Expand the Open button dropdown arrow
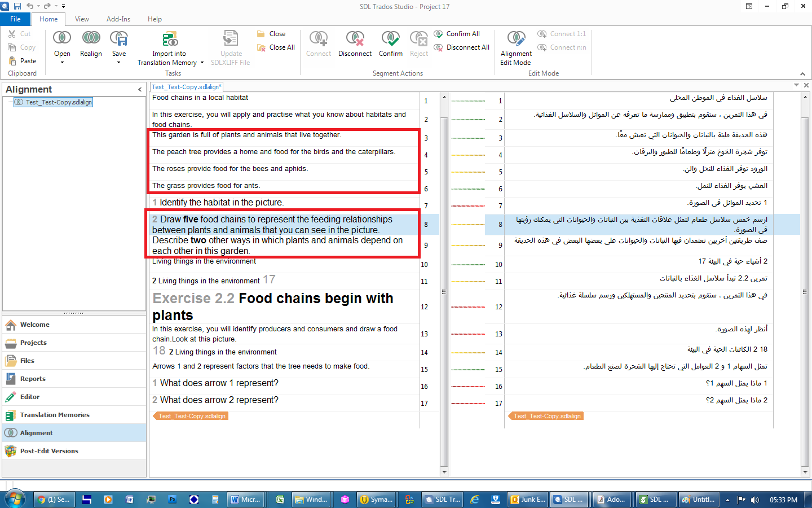This screenshot has width=812, height=508. point(62,63)
